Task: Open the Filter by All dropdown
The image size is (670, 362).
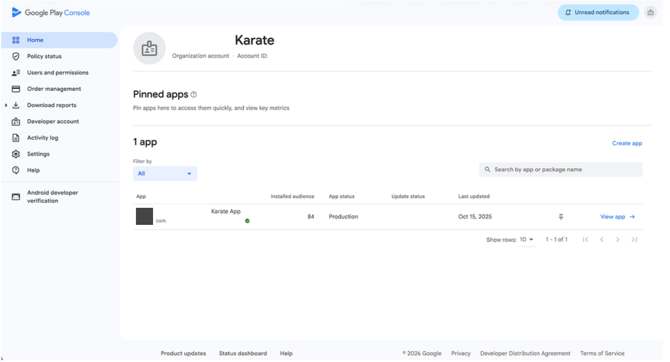Action: pyautogui.click(x=165, y=174)
